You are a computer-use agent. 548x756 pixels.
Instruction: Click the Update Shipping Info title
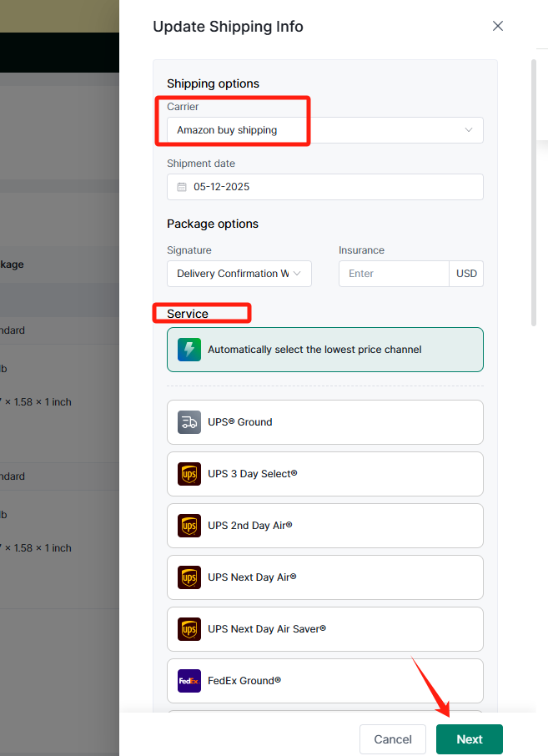pos(228,27)
